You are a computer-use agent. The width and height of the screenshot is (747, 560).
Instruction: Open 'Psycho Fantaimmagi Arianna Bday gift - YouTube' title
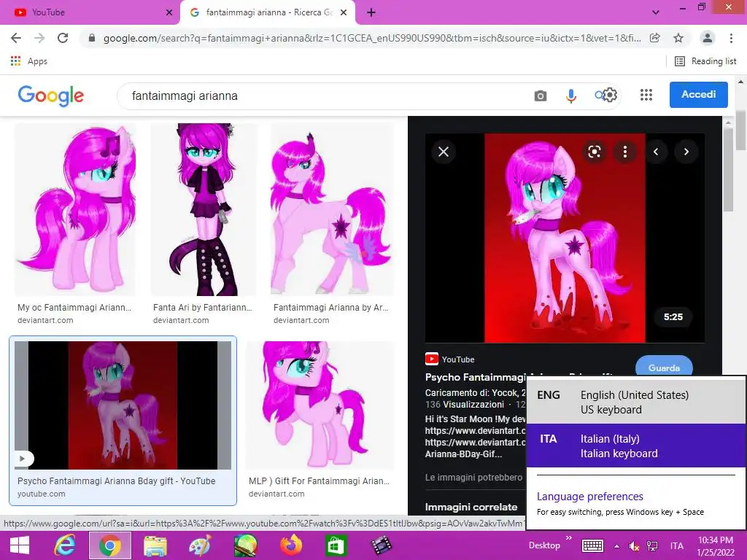(116, 481)
